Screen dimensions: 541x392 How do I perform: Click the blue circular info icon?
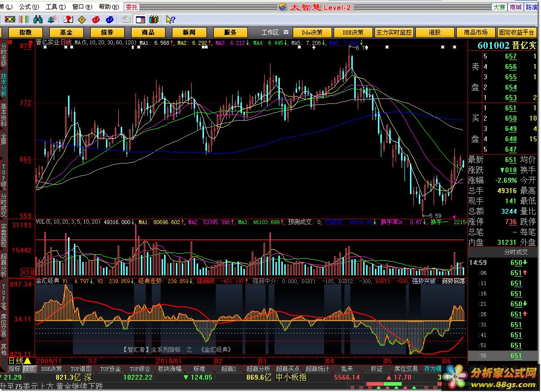(x=110, y=20)
